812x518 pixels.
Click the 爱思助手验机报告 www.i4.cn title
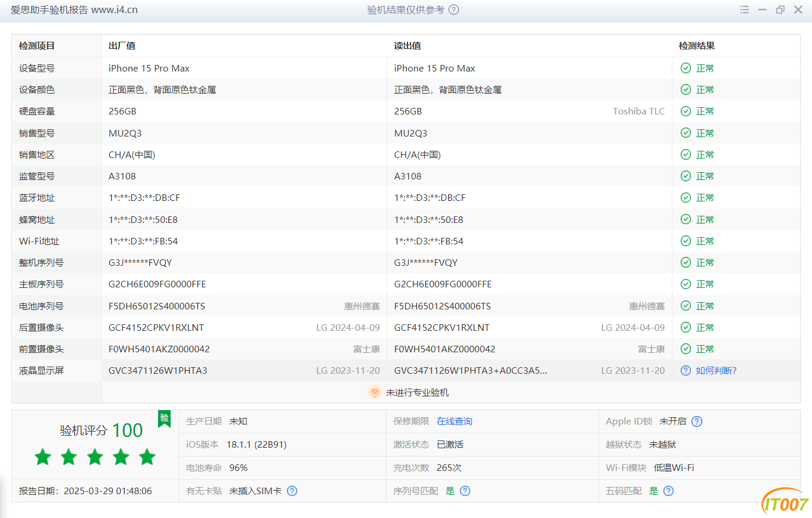pyautogui.click(x=74, y=10)
